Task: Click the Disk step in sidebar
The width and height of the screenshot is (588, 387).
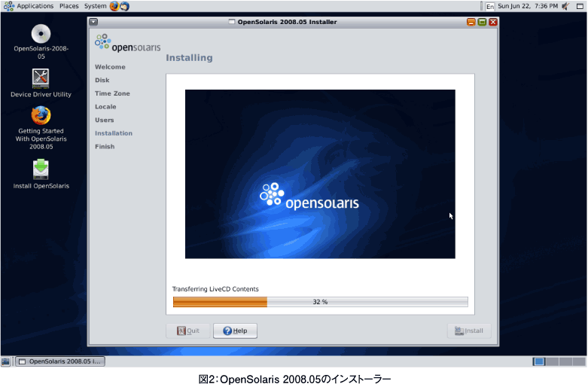Action: (102, 81)
